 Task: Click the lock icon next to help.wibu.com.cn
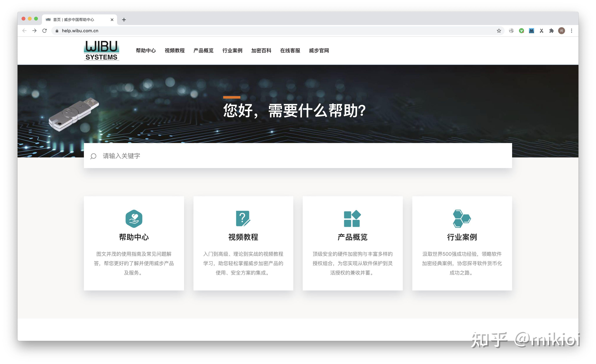57,31
